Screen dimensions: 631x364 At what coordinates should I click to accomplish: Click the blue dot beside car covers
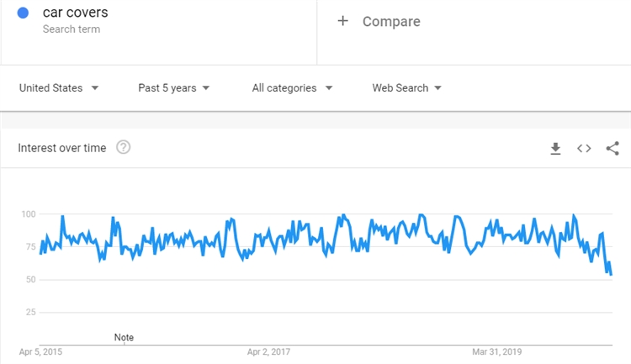coord(24,13)
